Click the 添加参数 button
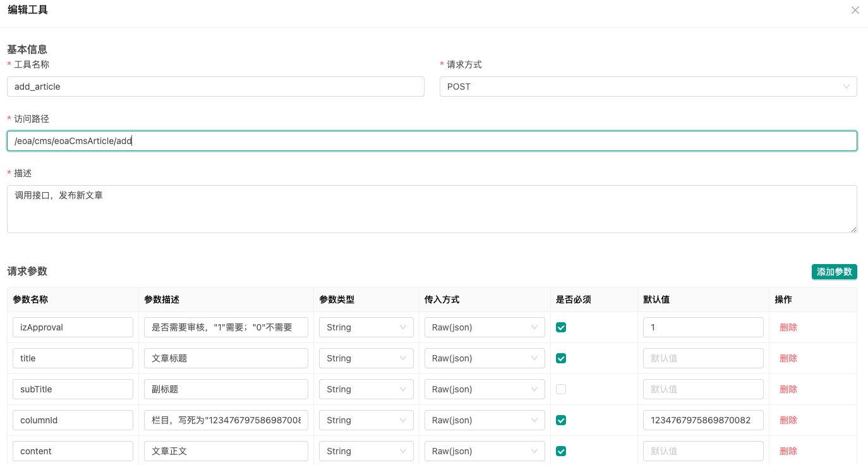Screen dimensions: 868x465 point(834,272)
